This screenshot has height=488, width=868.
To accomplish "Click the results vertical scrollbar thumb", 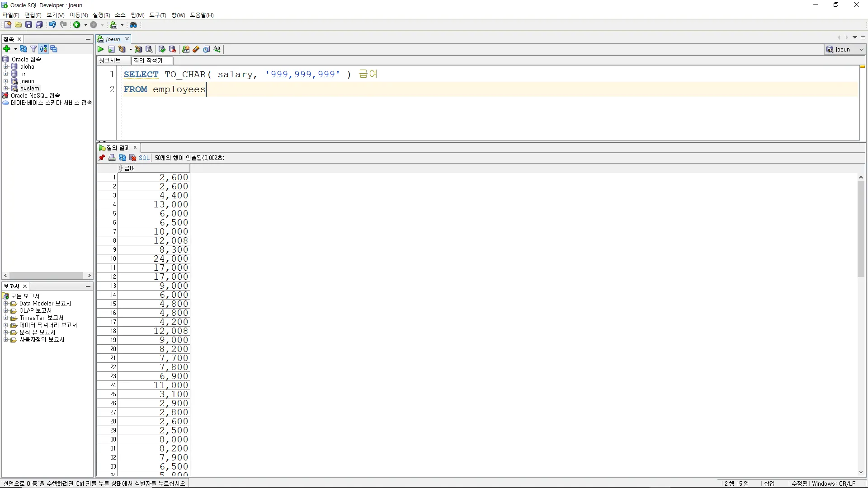I will pos(861,228).
